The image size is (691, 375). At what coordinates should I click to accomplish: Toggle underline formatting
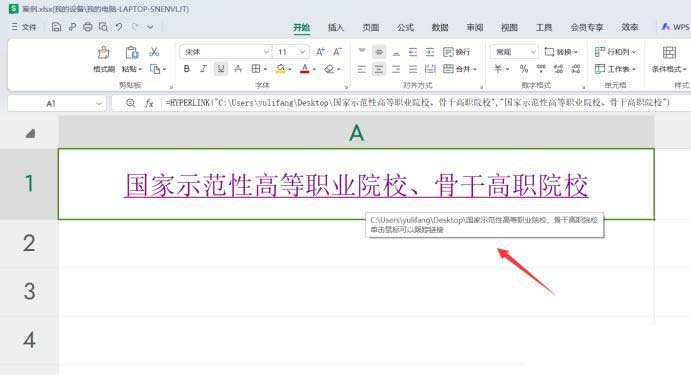[221, 69]
